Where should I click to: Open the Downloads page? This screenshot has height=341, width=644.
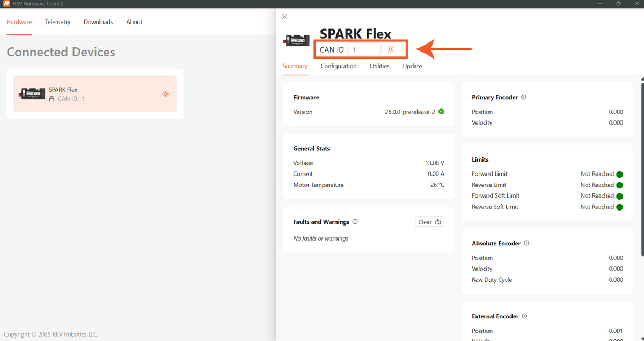coord(98,22)
